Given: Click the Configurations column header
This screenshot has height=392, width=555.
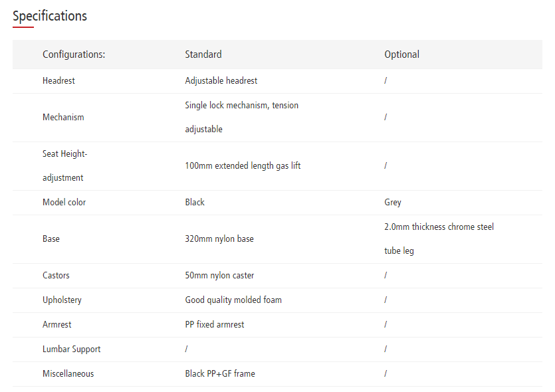Looking at the screenshot, I should [74, 54].
